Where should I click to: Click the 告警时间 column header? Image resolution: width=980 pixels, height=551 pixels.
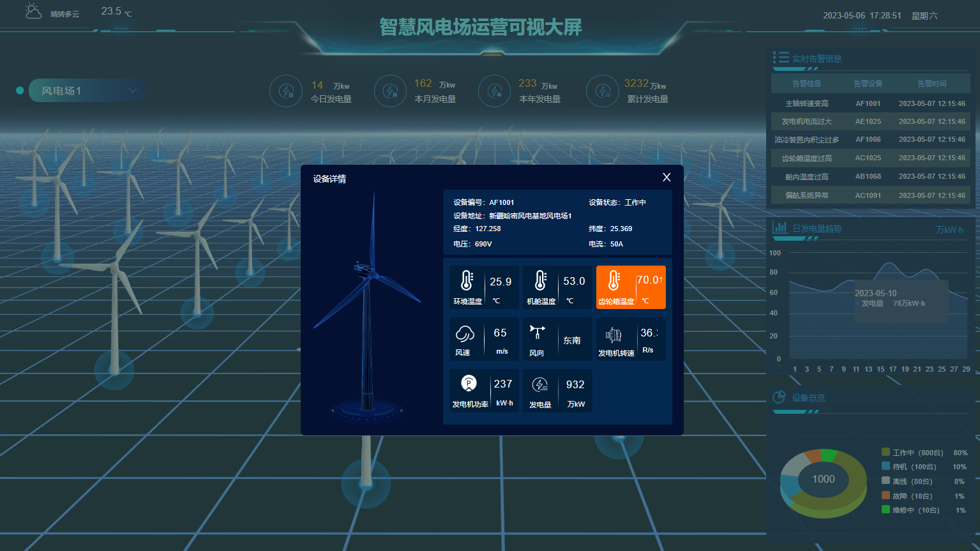[931, 84]
